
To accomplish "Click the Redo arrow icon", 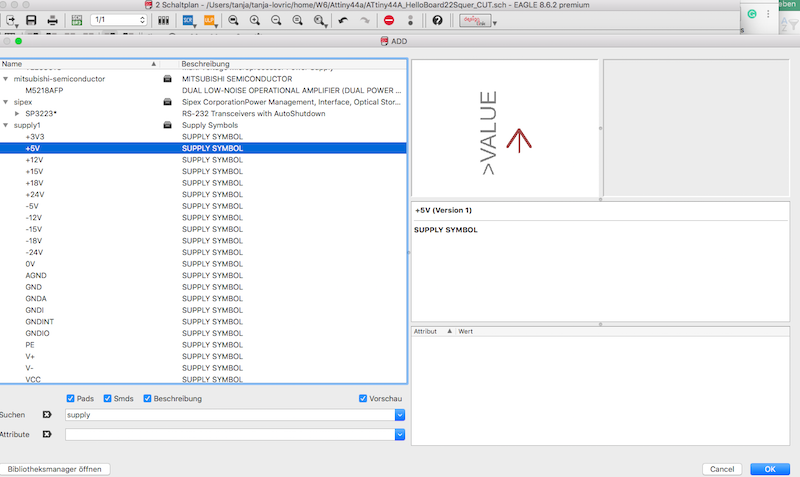I will tap(364, 20).
